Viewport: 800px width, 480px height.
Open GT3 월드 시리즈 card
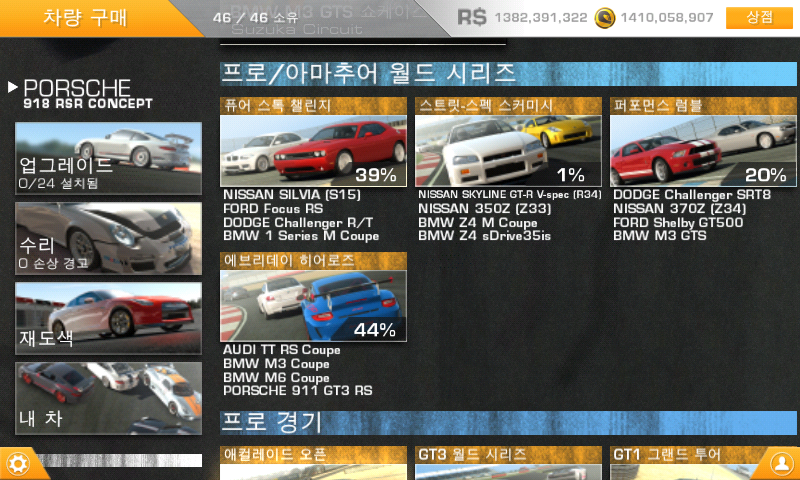[508, 463]
